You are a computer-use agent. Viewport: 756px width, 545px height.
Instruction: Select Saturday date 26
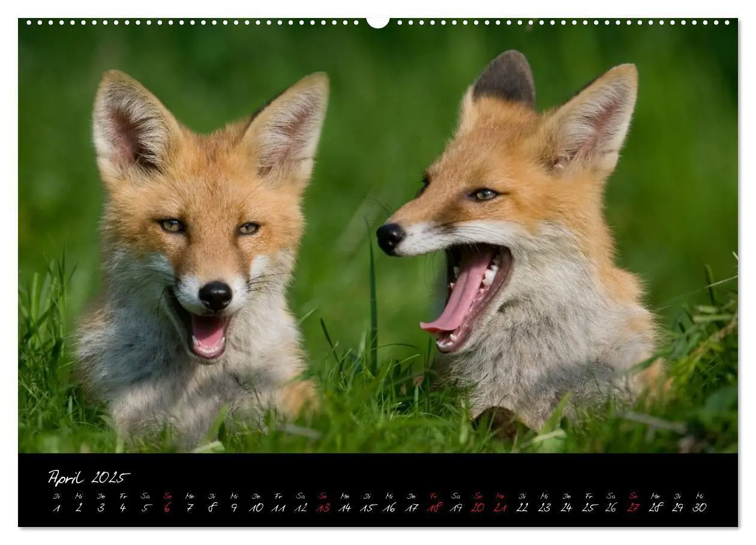[611, 508]
